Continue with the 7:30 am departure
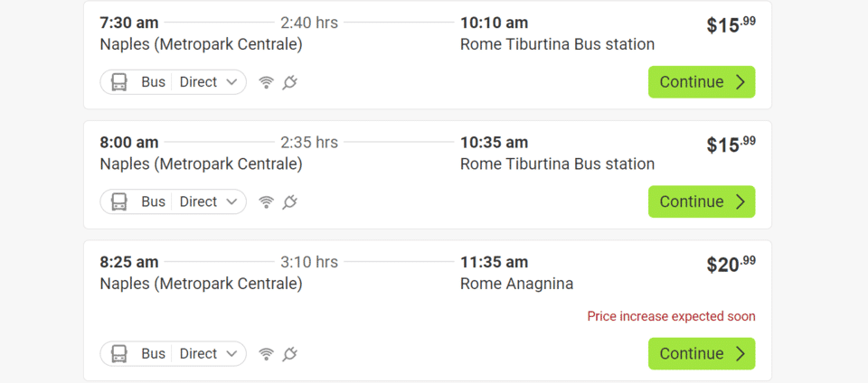This screenshot has height=383, width=868. tap(702, 82)
